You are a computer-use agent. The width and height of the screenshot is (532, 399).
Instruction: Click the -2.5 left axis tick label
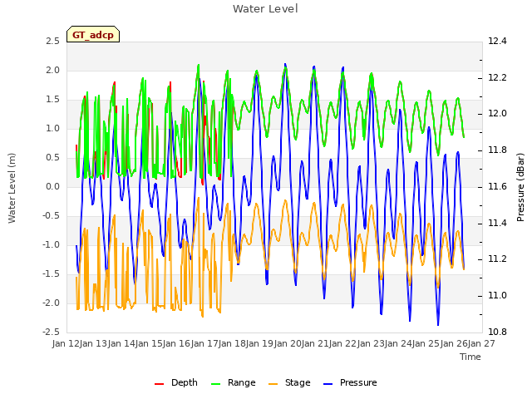tap(51, 332)
